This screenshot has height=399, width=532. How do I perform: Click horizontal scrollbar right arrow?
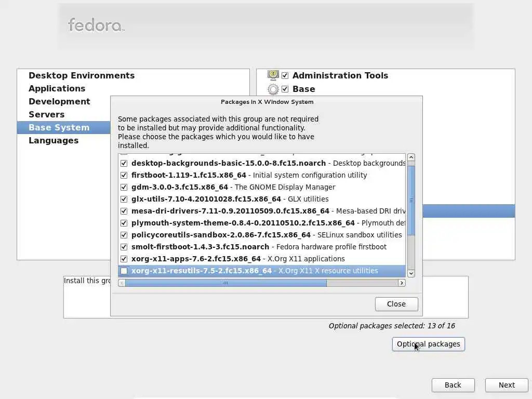coord(402,283)
